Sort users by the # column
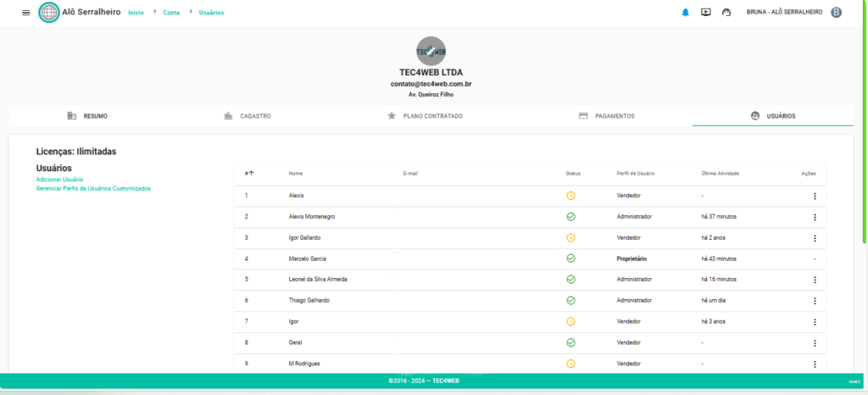Viewport: 868px width, 395px height. coord(249,173)
